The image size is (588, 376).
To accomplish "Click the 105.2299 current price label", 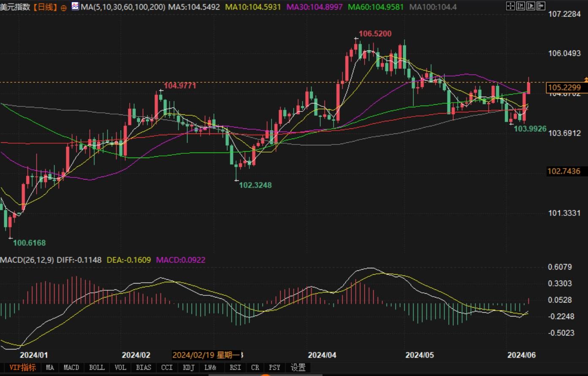I will pos(564,87).
